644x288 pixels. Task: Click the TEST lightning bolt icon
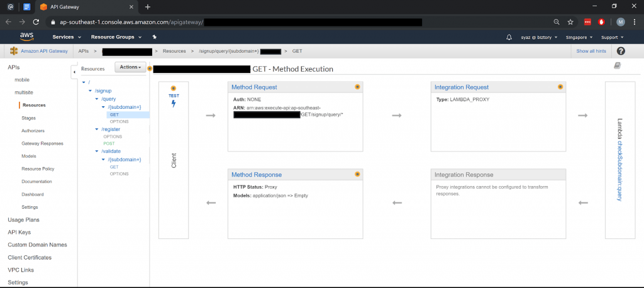[x=174, y=104]
